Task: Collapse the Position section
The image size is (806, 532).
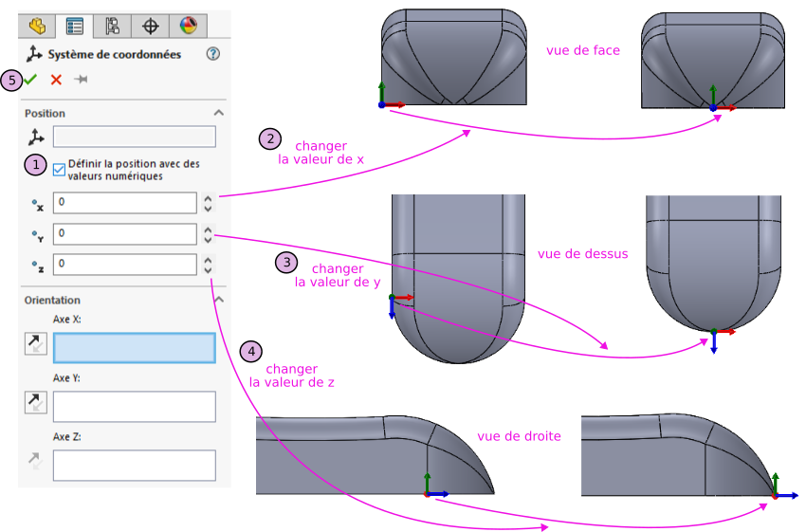Action: [219, 113]
